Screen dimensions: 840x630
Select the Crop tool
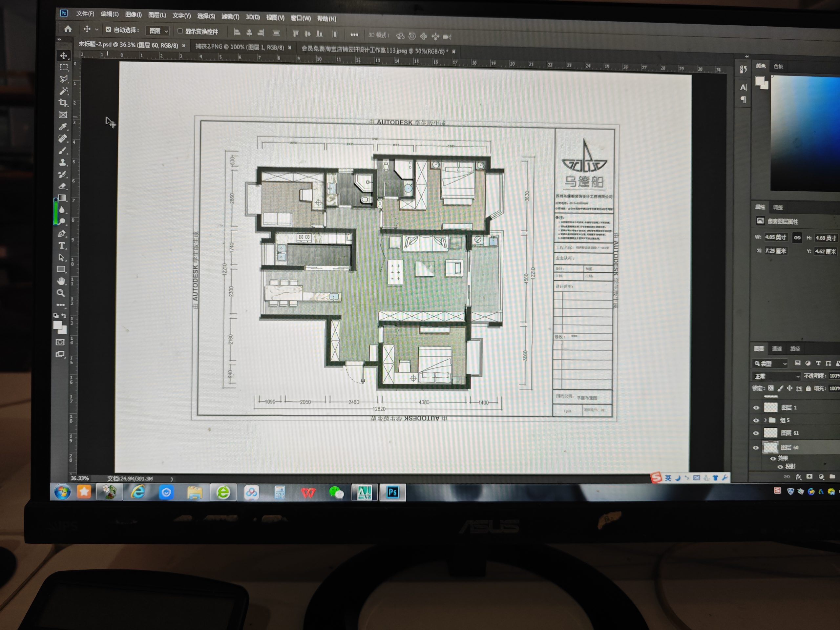click(x=63, y=102)
